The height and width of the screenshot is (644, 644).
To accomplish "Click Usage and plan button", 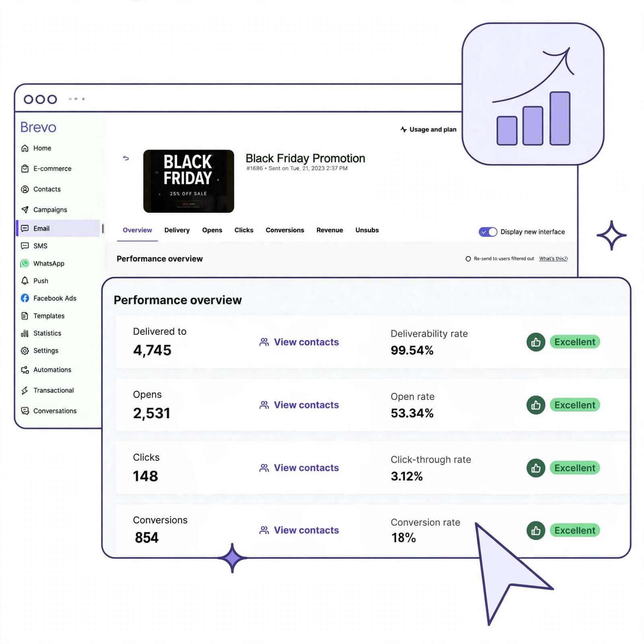I will [x=428, y=130].
